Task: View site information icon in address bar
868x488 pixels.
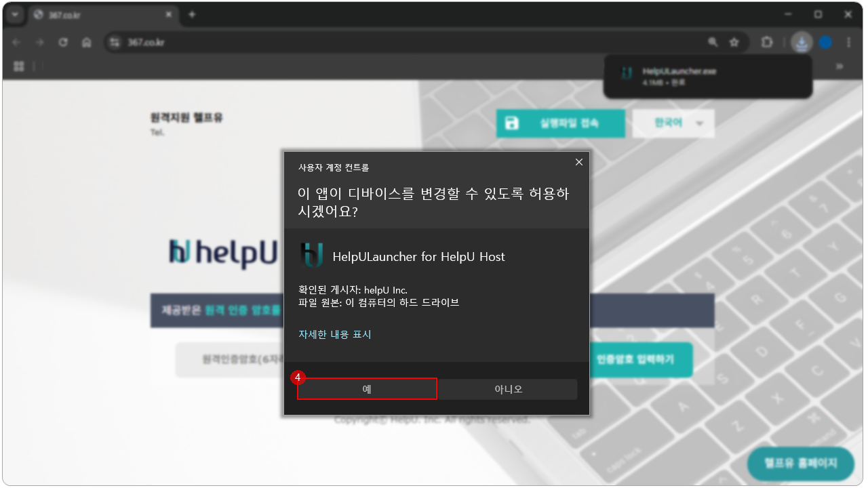Action: [115, 42]
